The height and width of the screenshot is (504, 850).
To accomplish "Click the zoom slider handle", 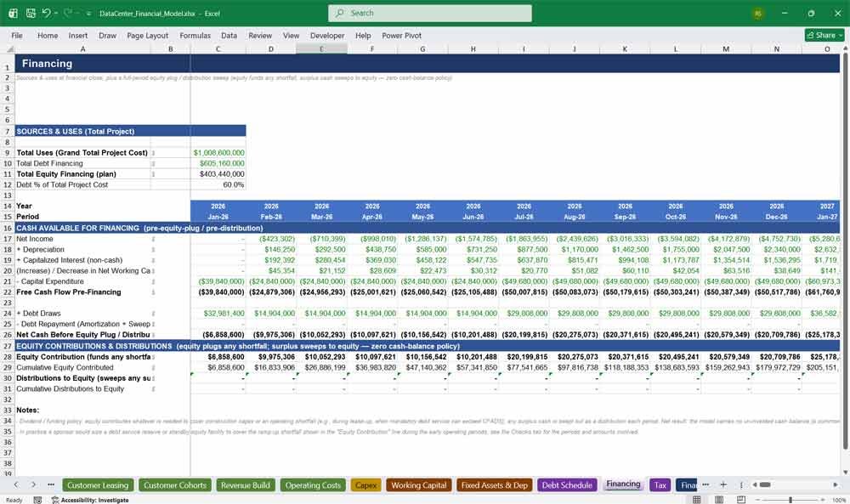I will pos(790,500).
